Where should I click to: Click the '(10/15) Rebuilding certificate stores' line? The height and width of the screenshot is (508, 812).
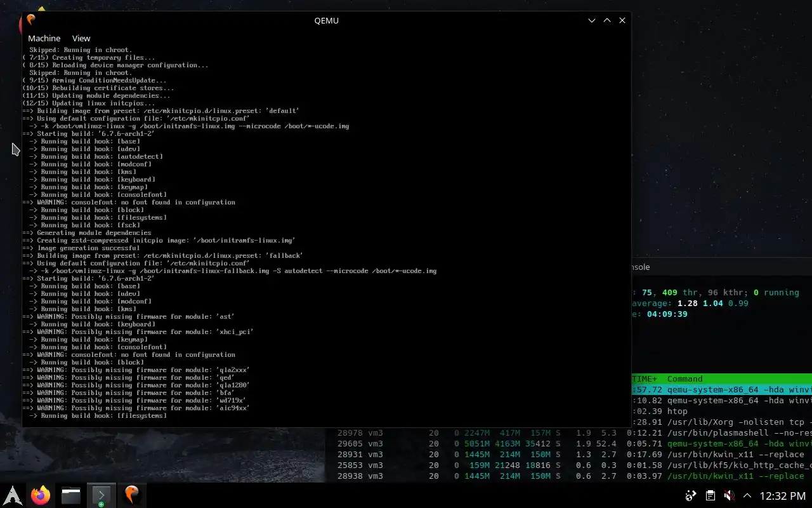pos(98,88)
